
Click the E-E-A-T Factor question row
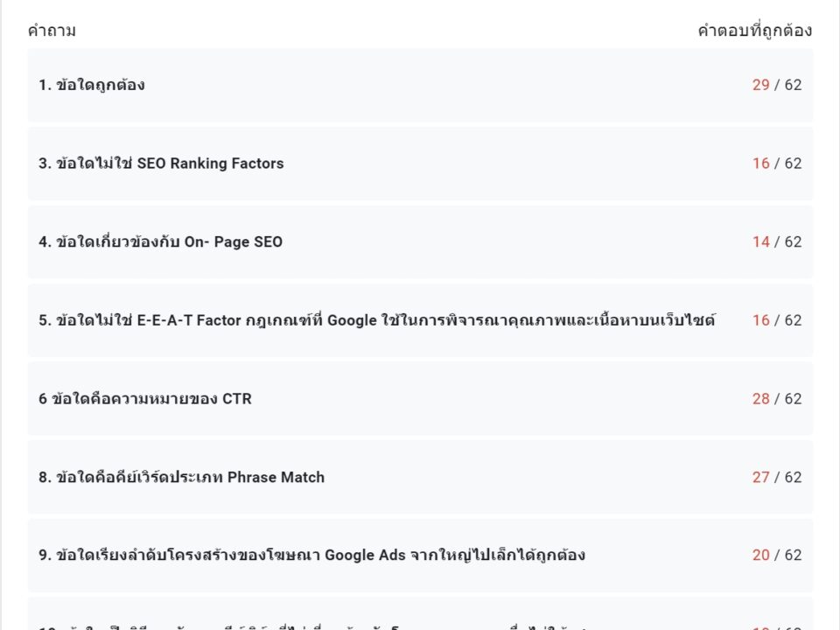pyautogui.click(x=420, y=320)
